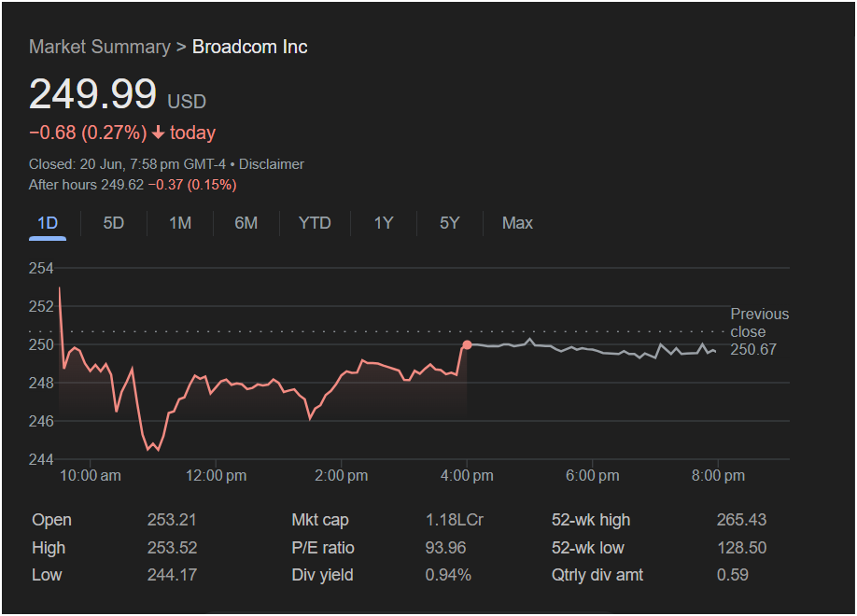
Task: Select the YTD range tab
Action: (x=315, y=223)
